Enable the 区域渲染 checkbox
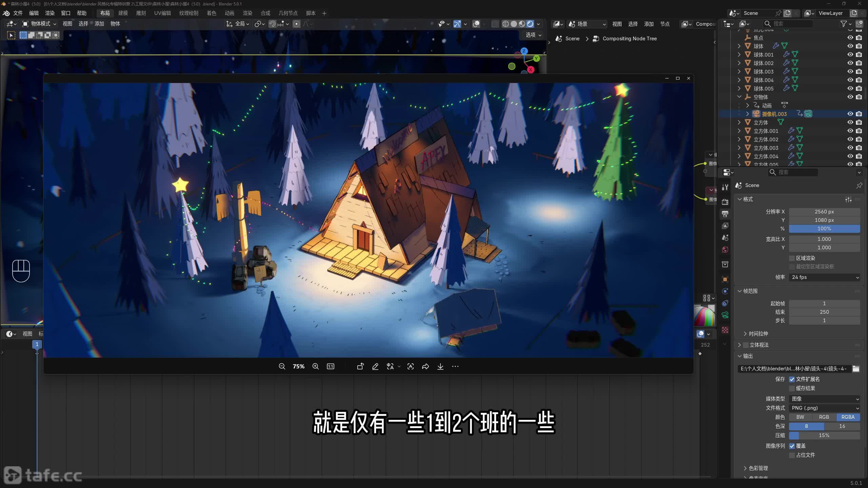Viewport: 868px width, 488px height. click(x=792, y=258)
